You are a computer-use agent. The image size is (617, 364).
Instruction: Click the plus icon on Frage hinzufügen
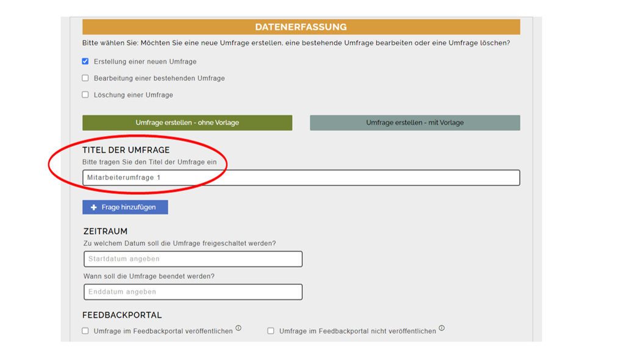(93, 207)
